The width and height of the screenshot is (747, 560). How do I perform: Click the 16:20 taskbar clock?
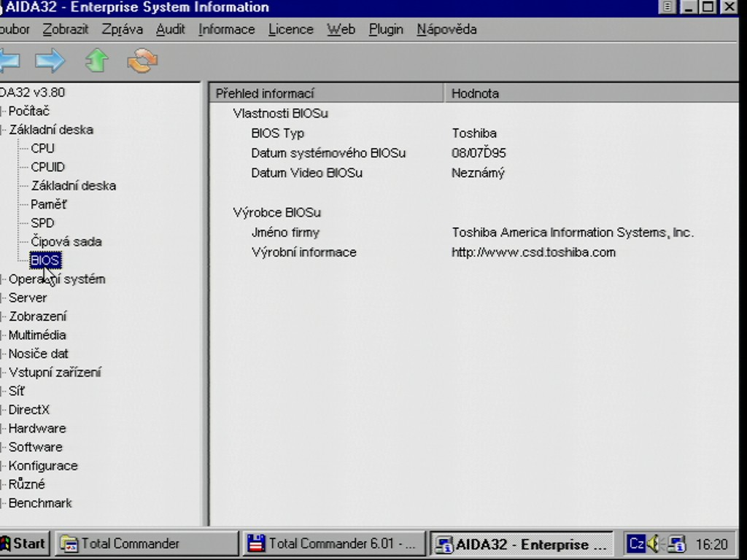pyautogui.click(x=711, y=544)
